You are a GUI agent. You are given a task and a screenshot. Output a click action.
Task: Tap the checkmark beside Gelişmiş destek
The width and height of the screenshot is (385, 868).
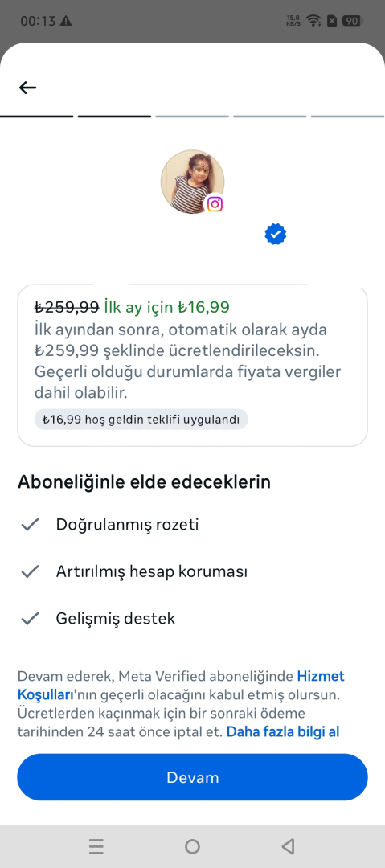click(30, 618)
